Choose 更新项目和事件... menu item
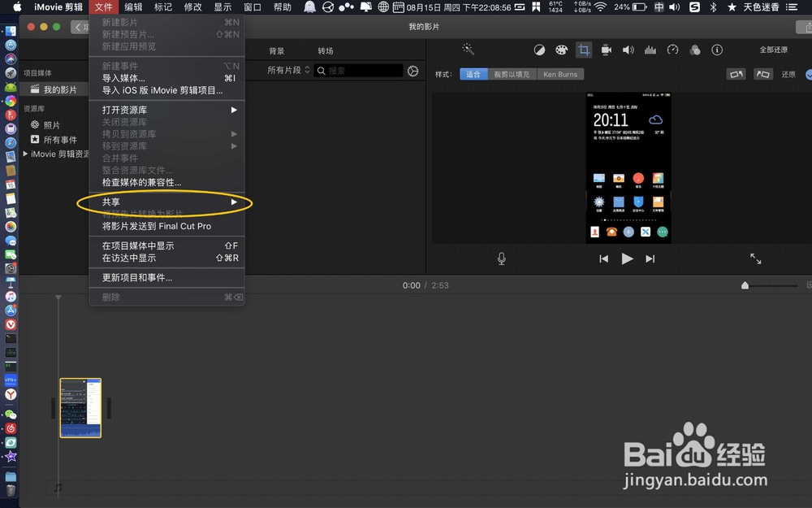This screenshot has height=508, width=812. pyautogui.click(x=166, y=277)
